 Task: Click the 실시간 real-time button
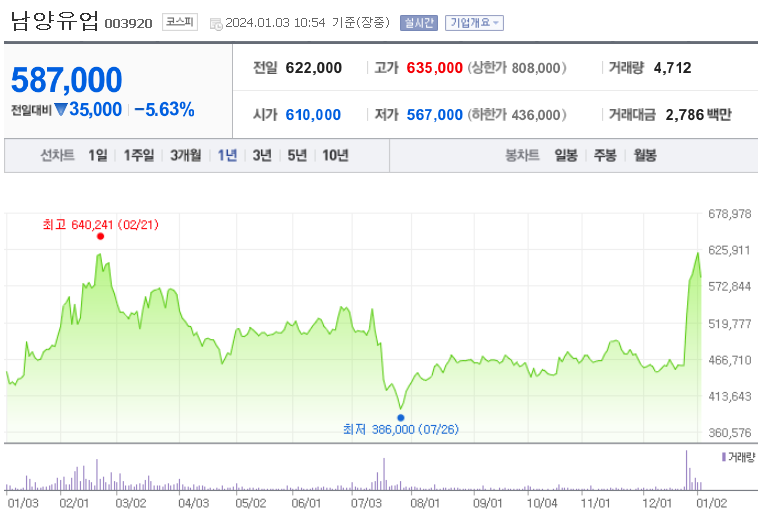(419, 23)
